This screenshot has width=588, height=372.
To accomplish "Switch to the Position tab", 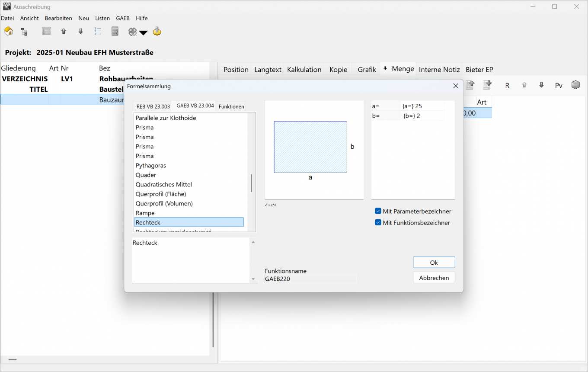I will click(x=236, y=70).
